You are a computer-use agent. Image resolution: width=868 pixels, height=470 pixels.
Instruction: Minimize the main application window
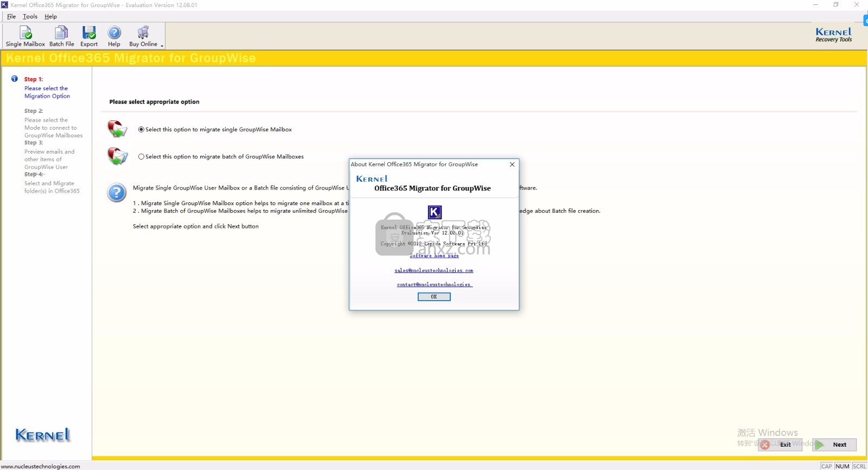[x=815, y=5]
